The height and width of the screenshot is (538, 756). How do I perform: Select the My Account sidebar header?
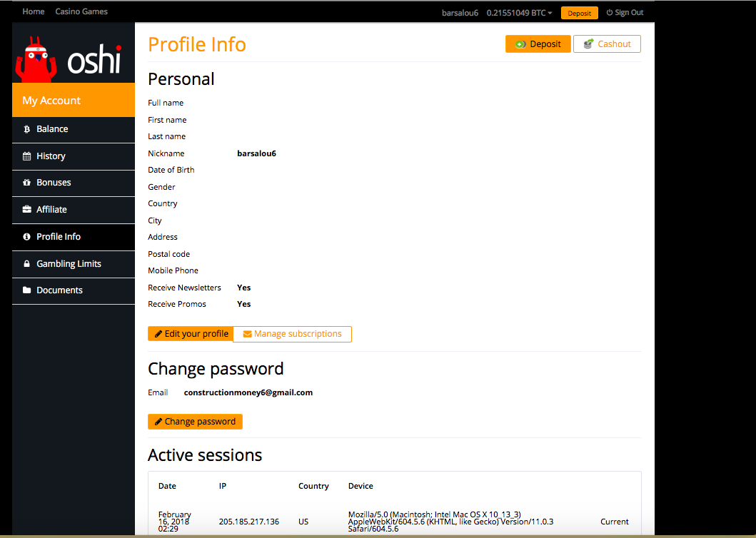(74, 101)
